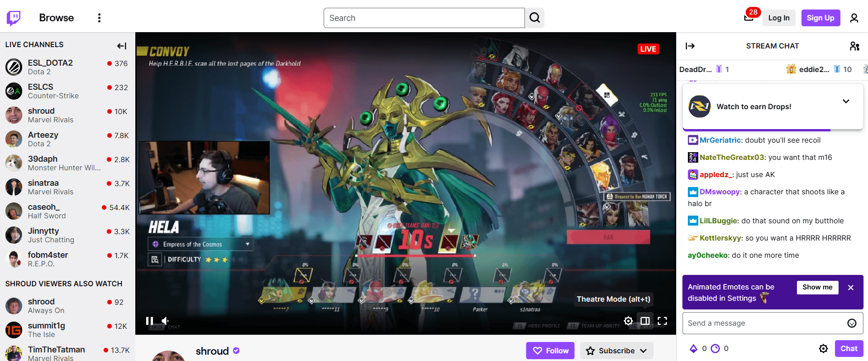Screen dimensions: 868x361
Task: Open shroud's Marvel Rivals live channel
Action: pos(67,115)
